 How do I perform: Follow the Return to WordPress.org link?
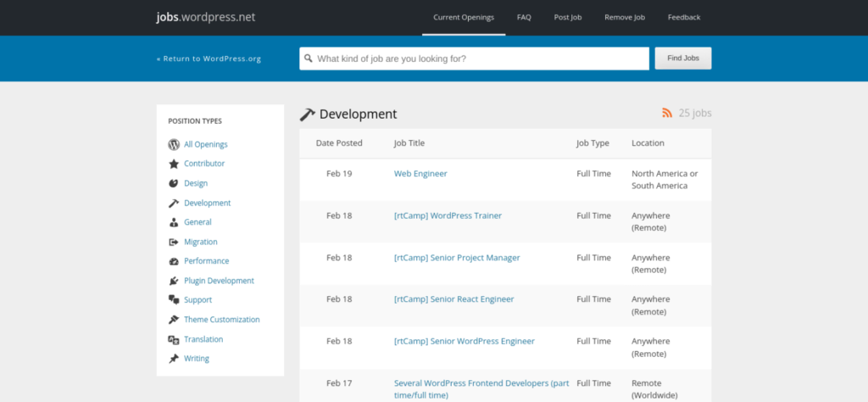click(209, 59)
